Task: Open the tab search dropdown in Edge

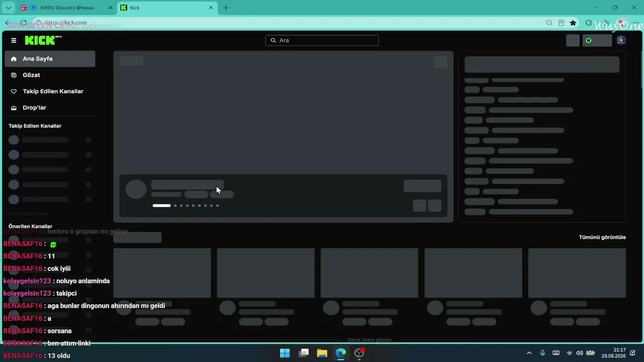Action: pyautogui.click(x=8, y=8)
